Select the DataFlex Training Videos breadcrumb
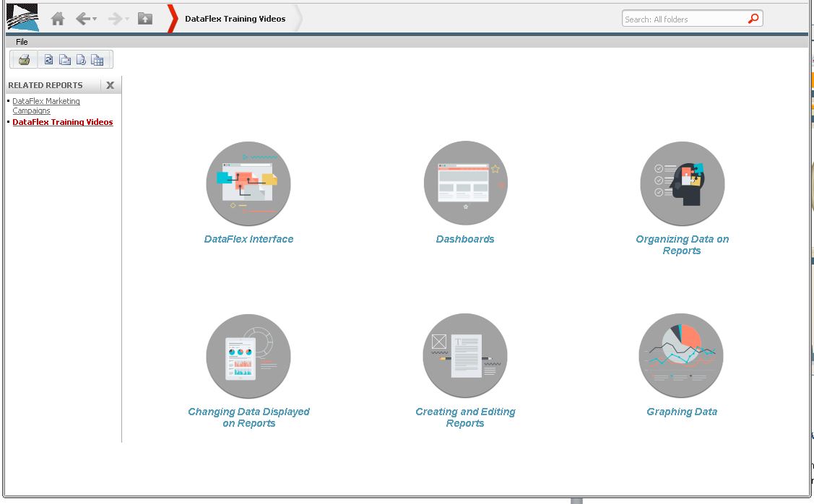The width and height of the screenshot is (814, 504). click(x=235, y=19)
